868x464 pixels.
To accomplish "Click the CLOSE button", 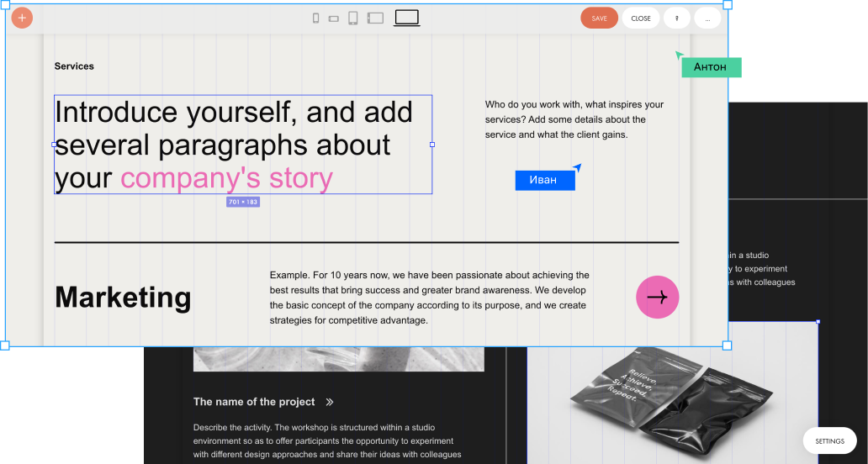I will pos(640,18).
